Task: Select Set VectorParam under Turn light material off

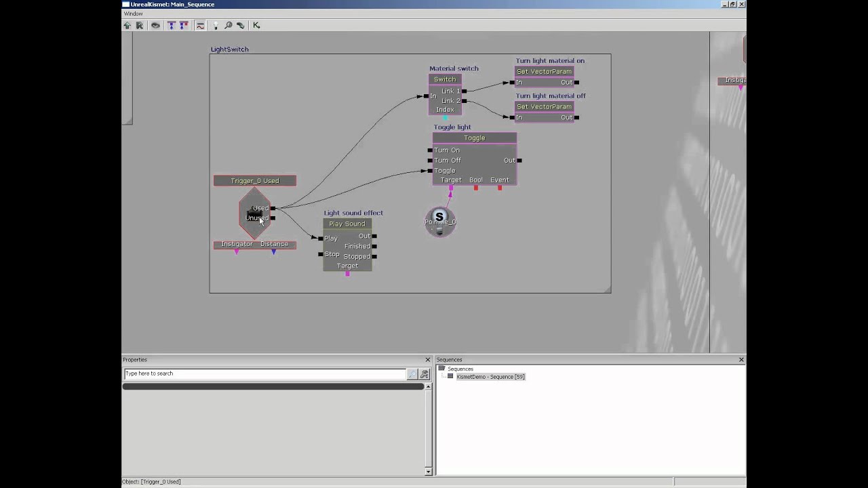Action: (x=545, y=107)
